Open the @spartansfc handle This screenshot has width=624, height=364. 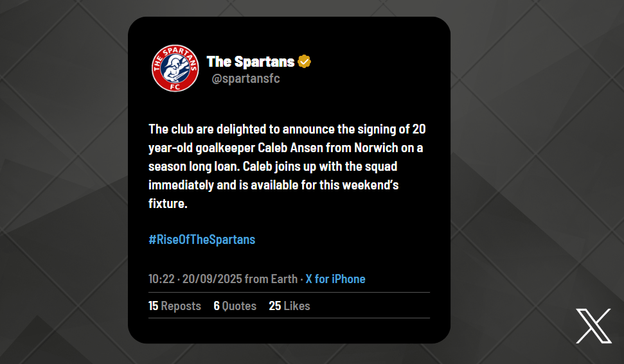tap(245, 79)
